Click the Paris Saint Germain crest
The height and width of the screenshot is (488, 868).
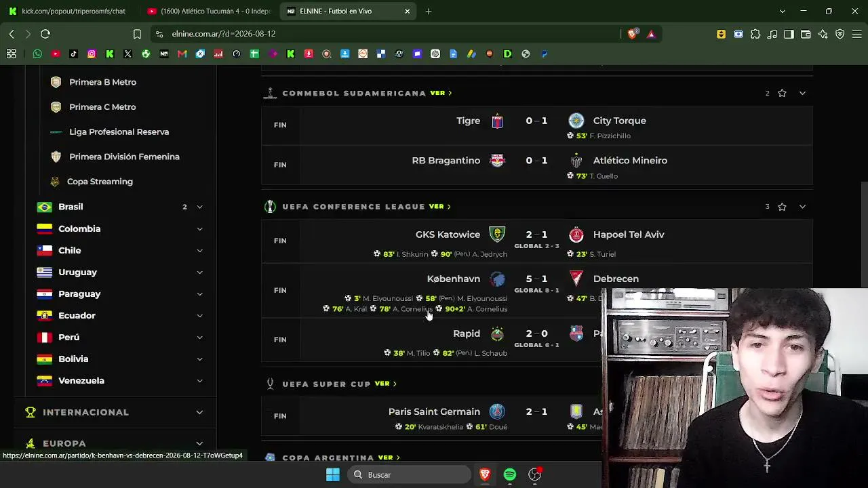[498, 411]
